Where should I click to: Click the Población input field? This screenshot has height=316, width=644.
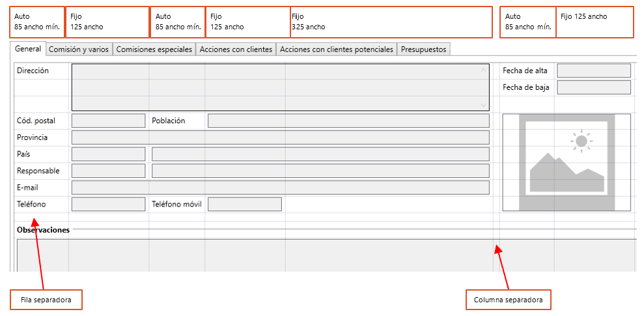click(x=348, y=121)
